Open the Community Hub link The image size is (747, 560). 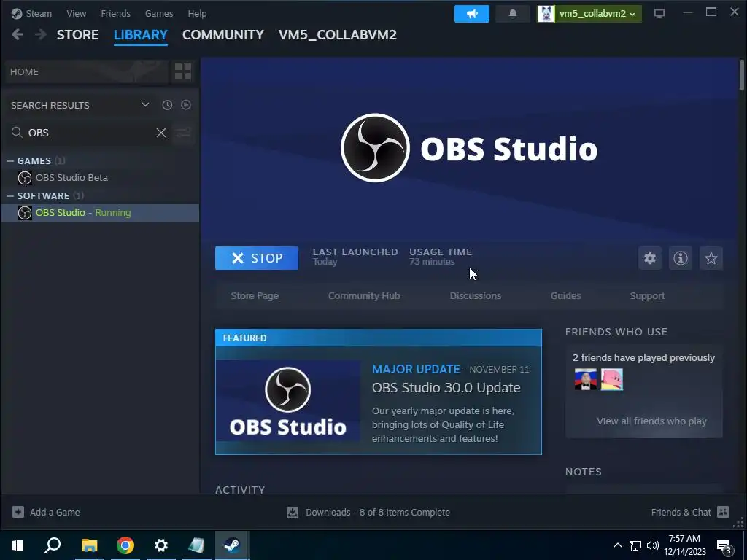coord(364,296)
